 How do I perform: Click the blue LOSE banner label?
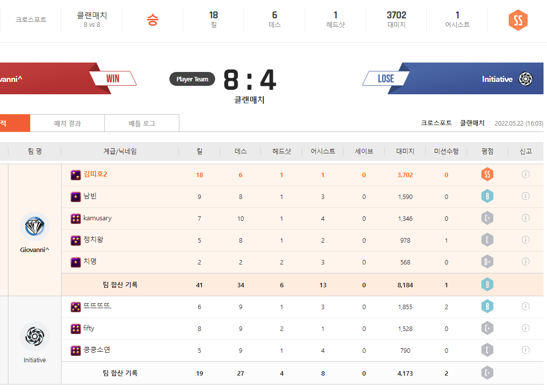pos(386,79)
